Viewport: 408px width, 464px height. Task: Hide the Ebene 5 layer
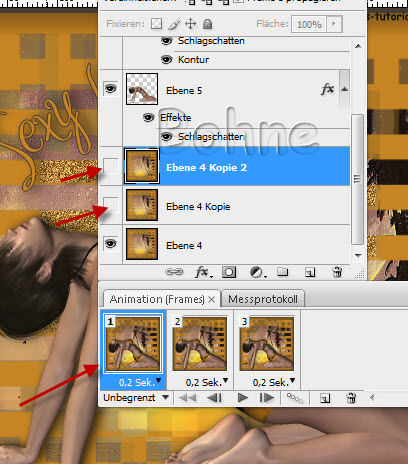point(110,89)
